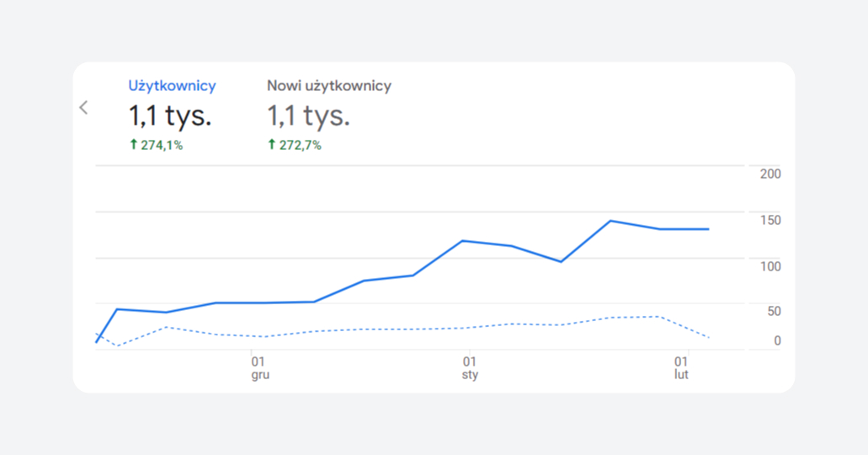Click the 01 sty date label
The width and height of the screenshot is (868, 455).
tap(469, 367)
